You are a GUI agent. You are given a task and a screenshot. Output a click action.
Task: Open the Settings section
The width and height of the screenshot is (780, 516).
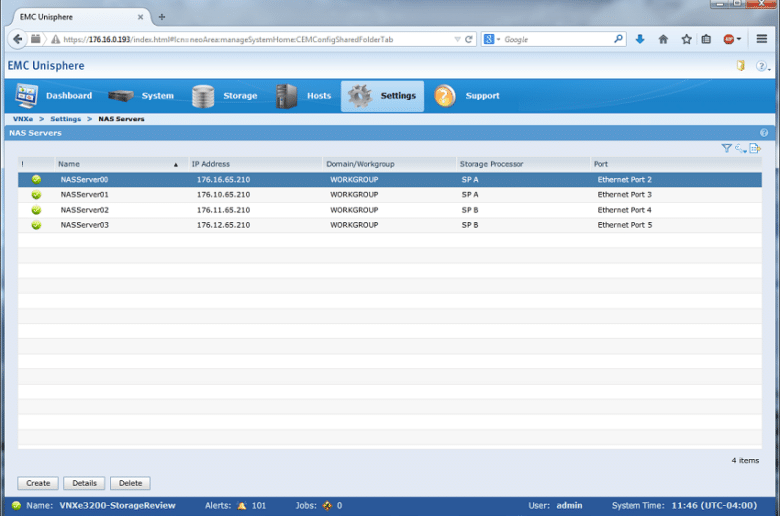coord(382,96)
